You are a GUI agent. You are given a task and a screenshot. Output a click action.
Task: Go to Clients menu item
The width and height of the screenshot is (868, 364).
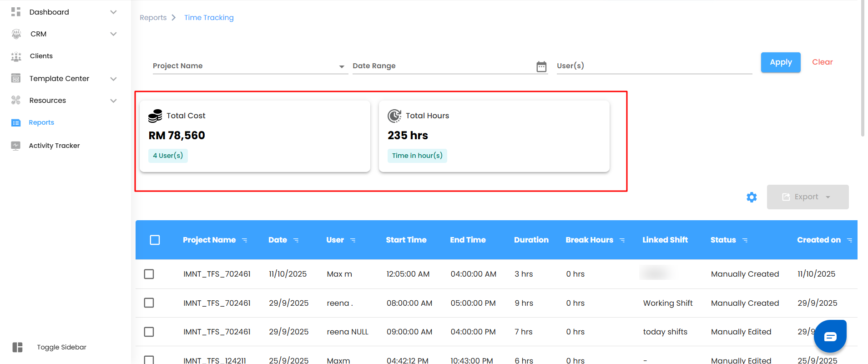click(x=41, y=56)
